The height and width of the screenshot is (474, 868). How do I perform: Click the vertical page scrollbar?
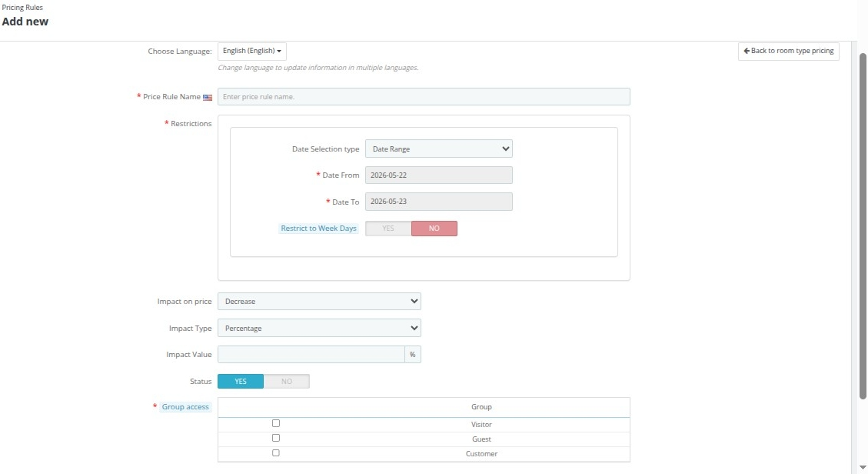(x=863, y=226)
